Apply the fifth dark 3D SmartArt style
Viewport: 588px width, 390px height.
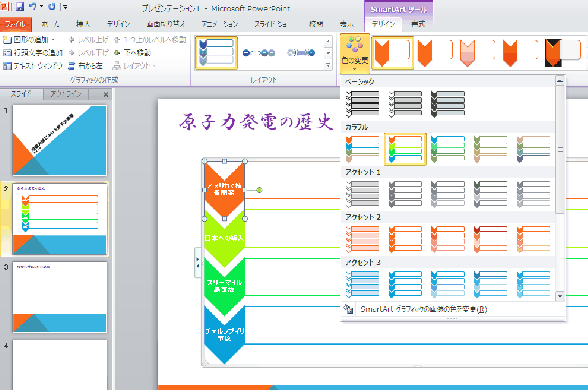tap(562, 53)
